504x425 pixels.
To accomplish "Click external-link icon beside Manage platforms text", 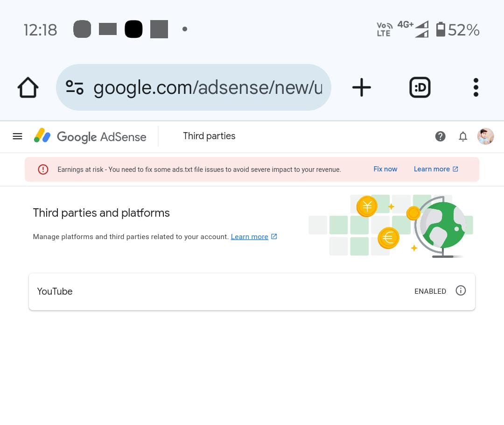I will (274, 237).
